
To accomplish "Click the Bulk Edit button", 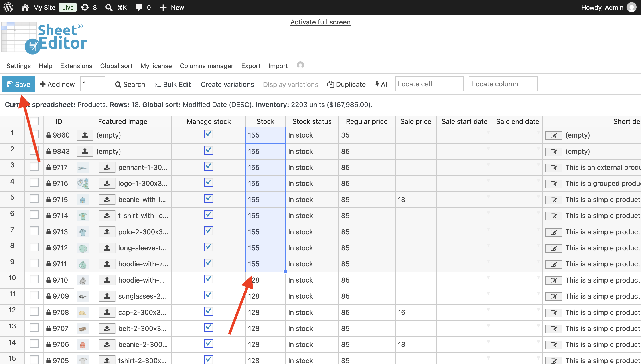I will click(x=173, y=85).
